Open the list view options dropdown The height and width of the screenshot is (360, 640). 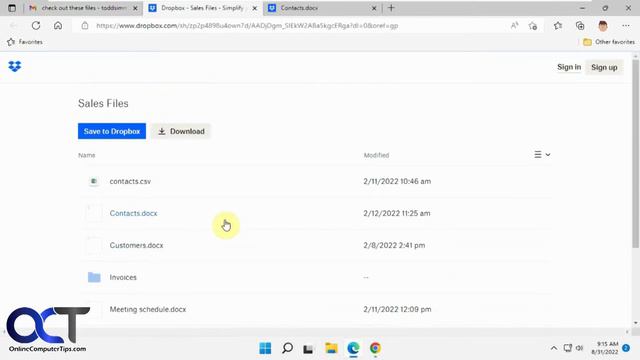tap(542, 155)
